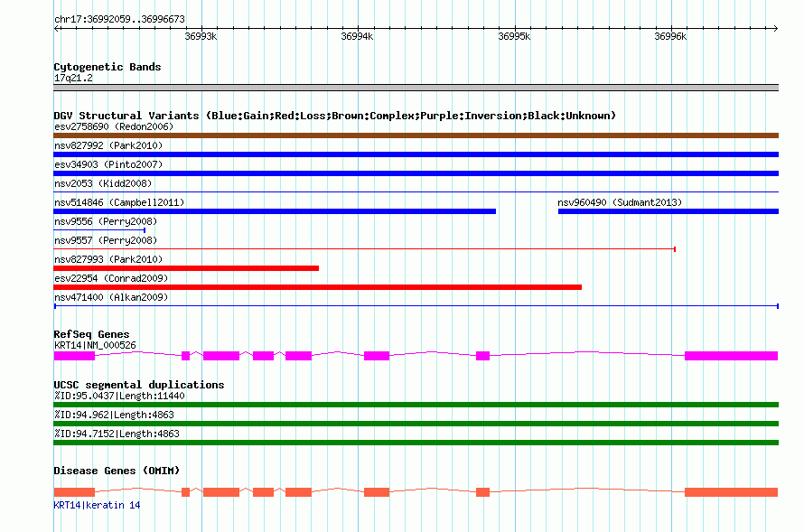Click the nsv2053 (Kidd2008) label
The width and height of the screenshot is (804, 532).
(103, 183)
